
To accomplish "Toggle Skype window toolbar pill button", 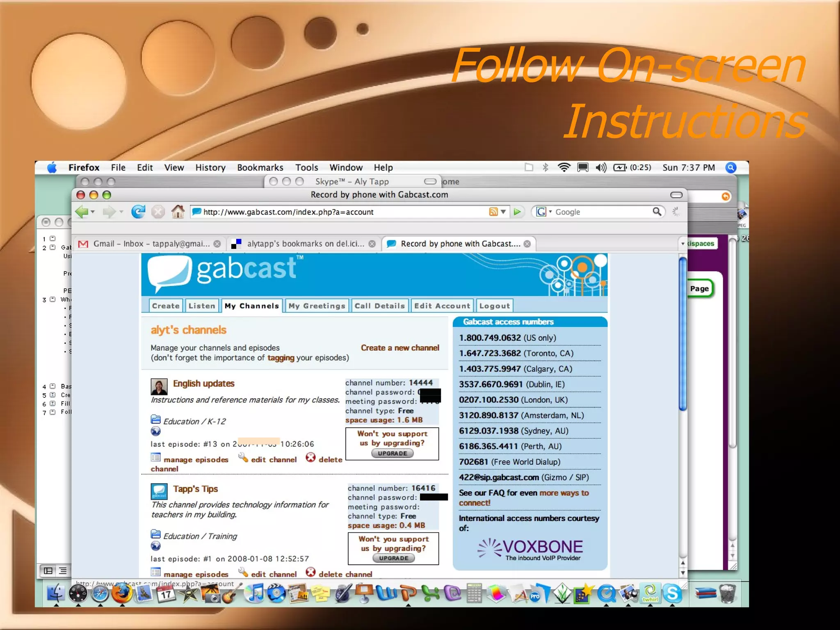I will click(x=430, y=181).
